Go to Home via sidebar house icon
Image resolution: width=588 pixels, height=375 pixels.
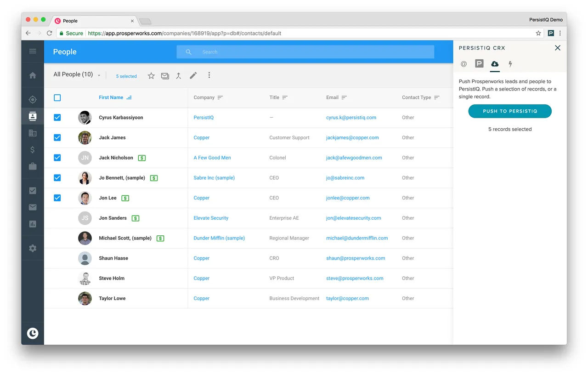[x=33, y=75]
